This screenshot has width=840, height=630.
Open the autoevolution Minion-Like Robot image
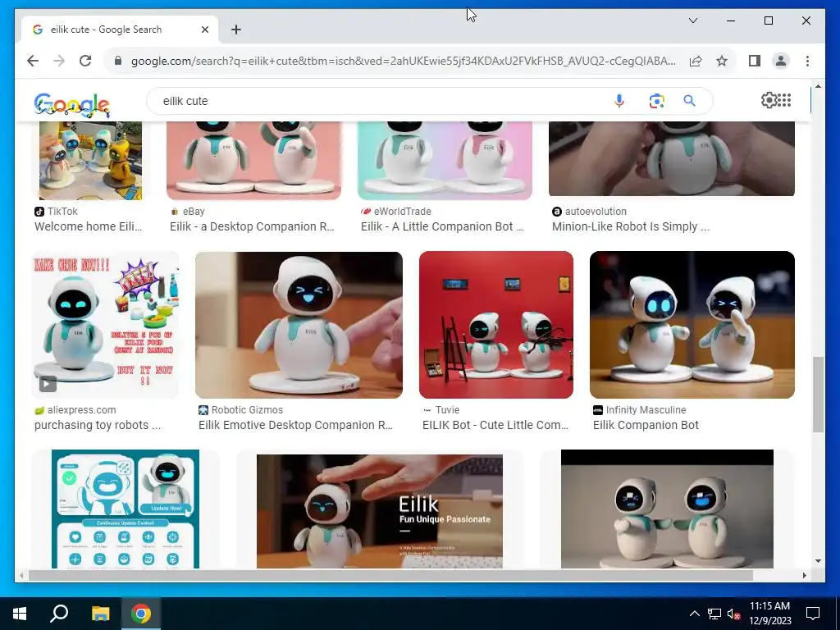point(672,158)
